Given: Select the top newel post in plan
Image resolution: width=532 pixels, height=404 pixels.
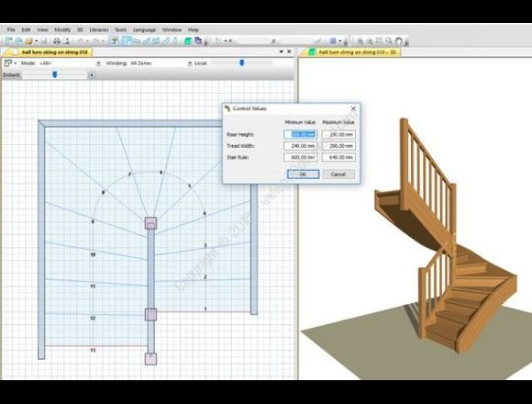Looking at the screenshot, I should point(151,223).
